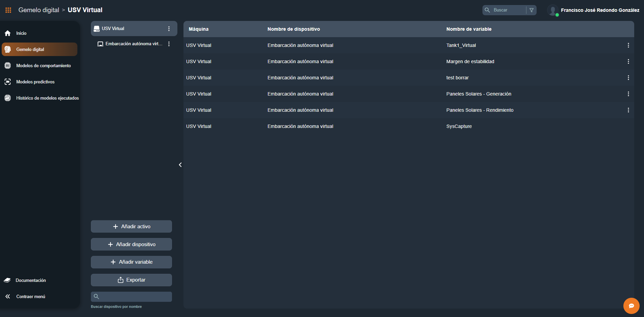
Task: Click the Añadir activo button
Action: click(x=131, y=227)
